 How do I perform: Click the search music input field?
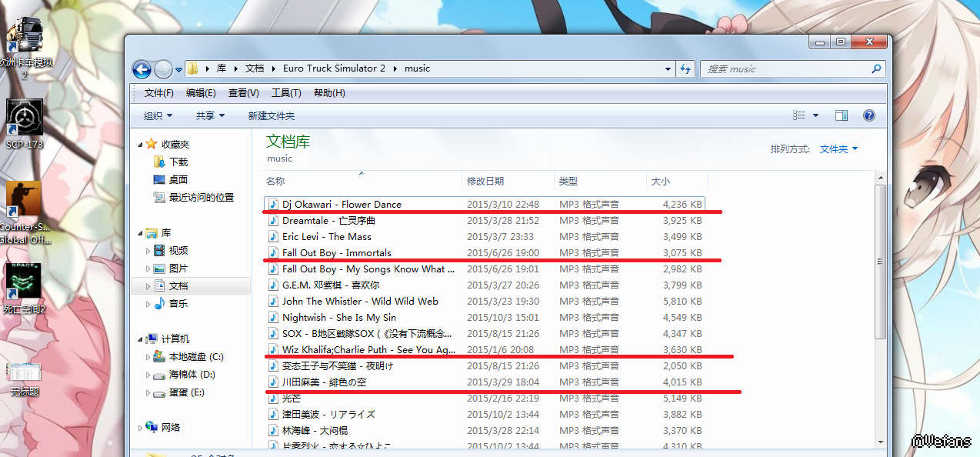[x=785, y=68]
